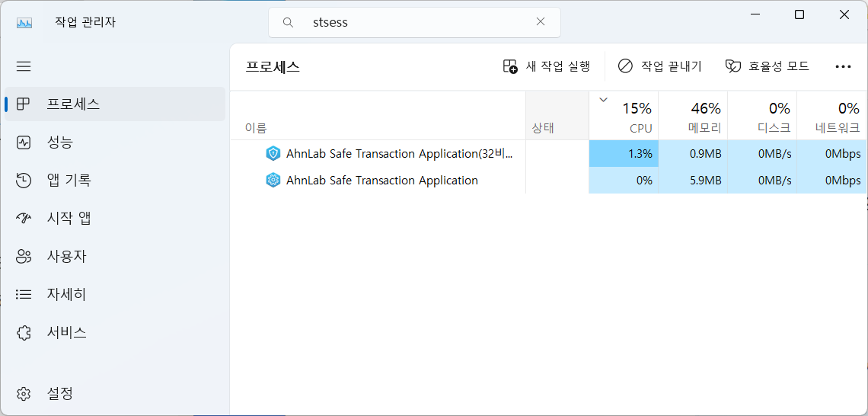This screenshot has height=416, width=868.
Task: Sort by the 15% CPU column header
Action: [624, 115]
